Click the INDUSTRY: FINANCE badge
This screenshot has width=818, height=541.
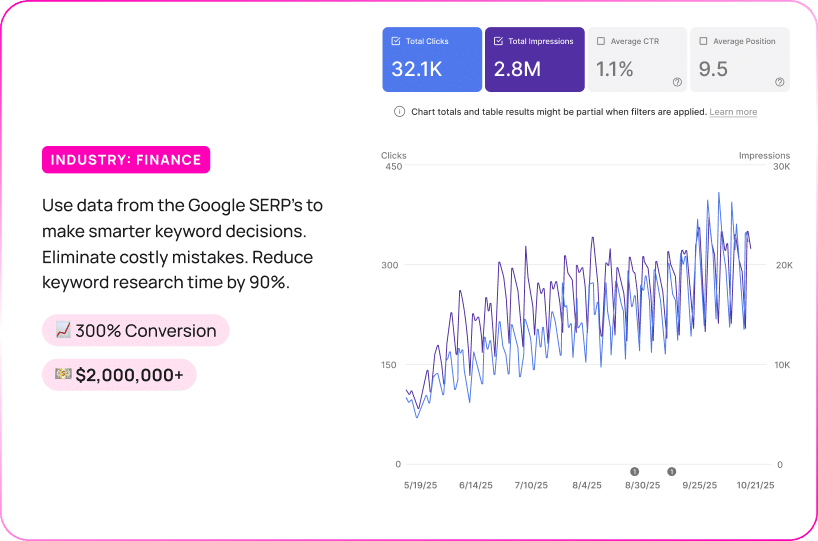(126, 160)
